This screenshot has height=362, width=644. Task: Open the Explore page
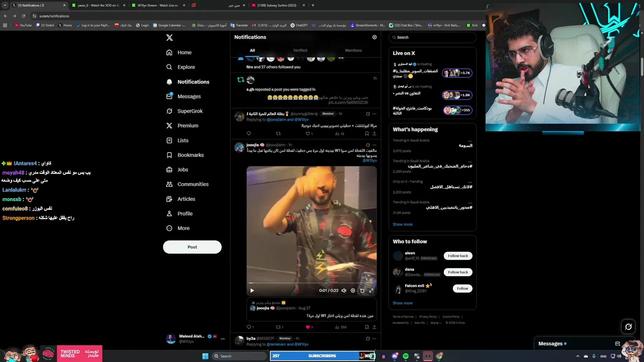(x=181, y=67)
